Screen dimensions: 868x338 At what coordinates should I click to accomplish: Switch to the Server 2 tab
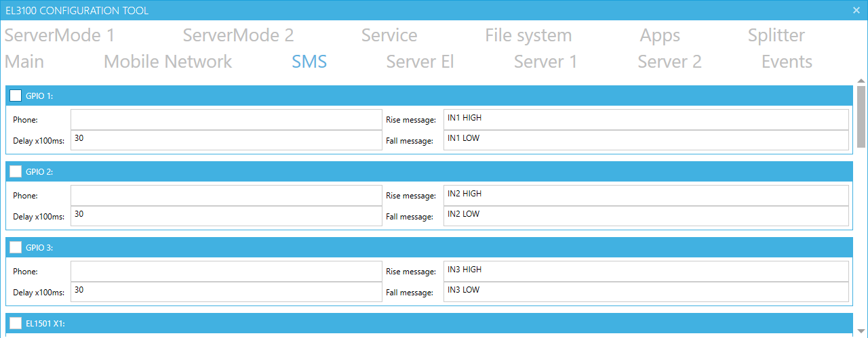669,62
